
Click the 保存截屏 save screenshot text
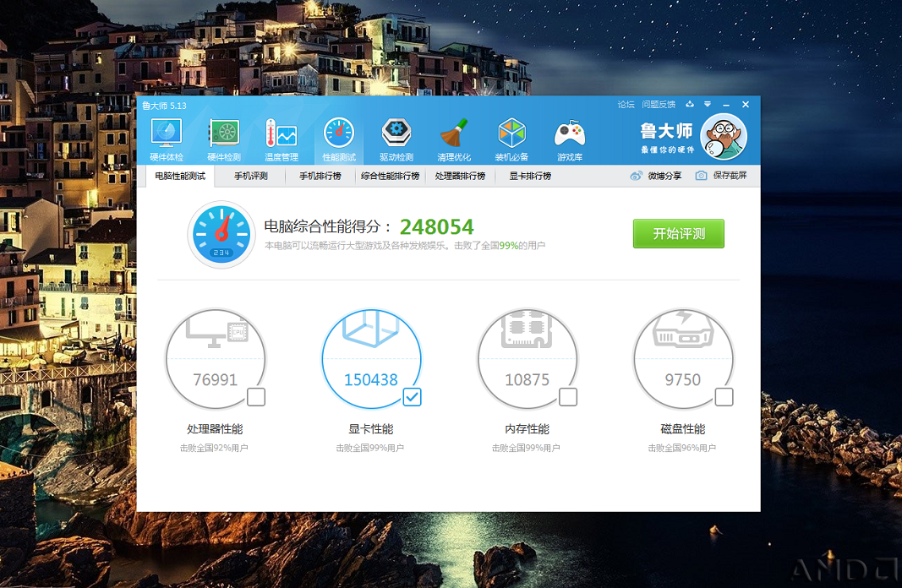730,176
